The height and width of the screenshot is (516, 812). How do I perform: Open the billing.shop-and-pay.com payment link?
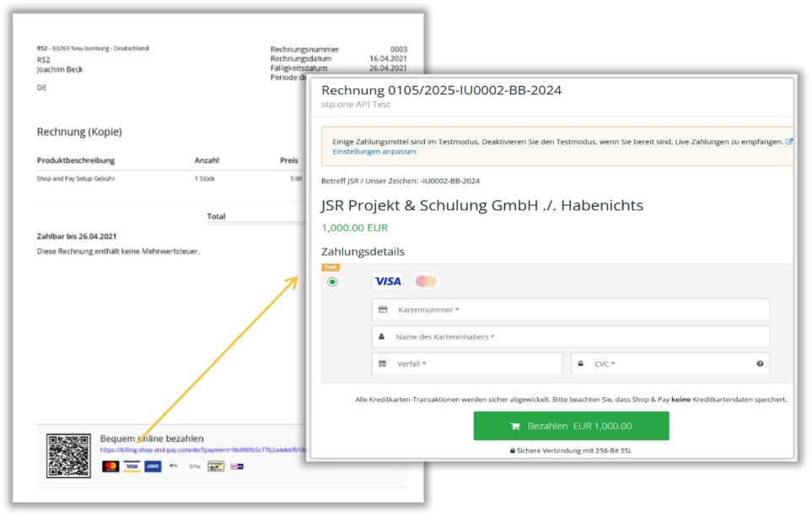(203, 450)
